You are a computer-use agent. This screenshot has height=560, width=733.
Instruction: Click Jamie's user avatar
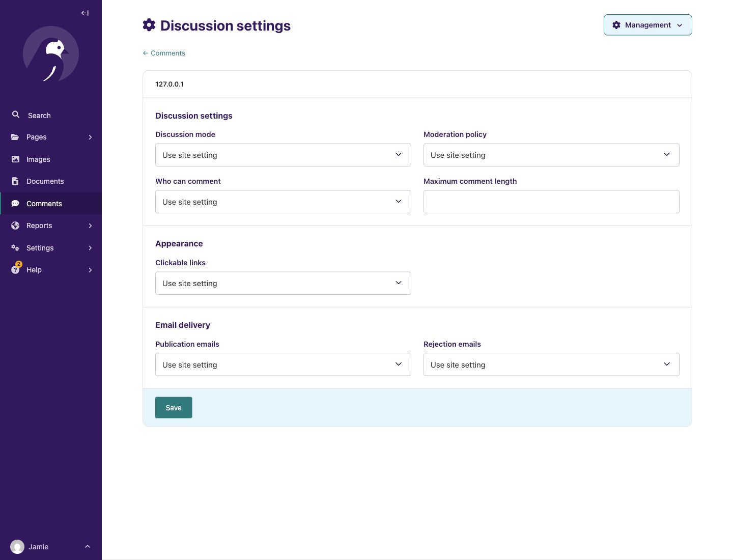click(x=17, y=547)
